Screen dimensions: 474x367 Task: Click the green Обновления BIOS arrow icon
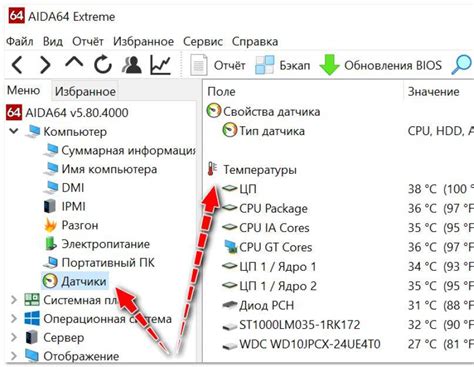coord(329,65)
